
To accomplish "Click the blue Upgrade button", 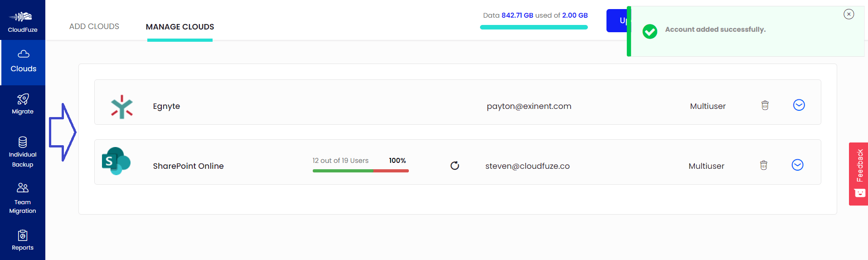I will coord(617,20).
